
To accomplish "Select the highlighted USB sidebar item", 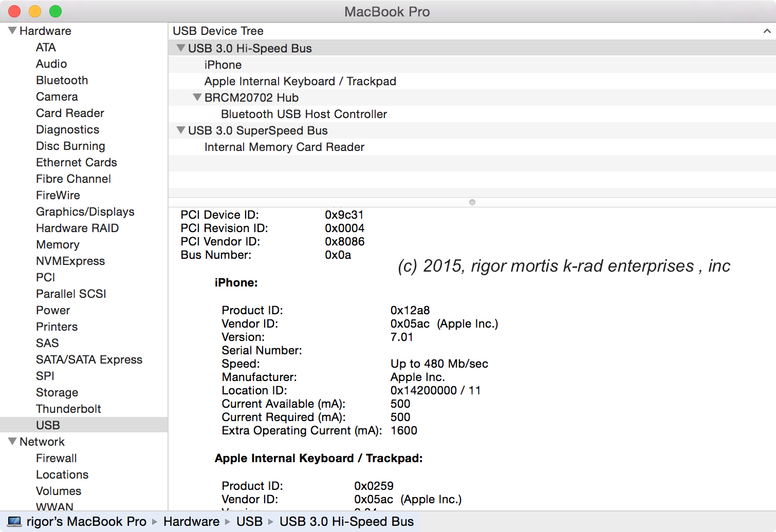I will click(x=84, y=425).
